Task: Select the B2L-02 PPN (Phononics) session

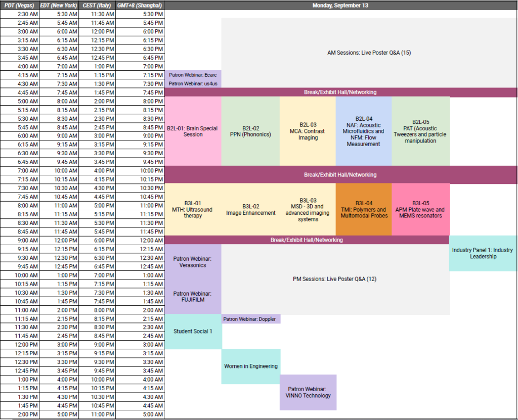Action: tap(250, 131)
